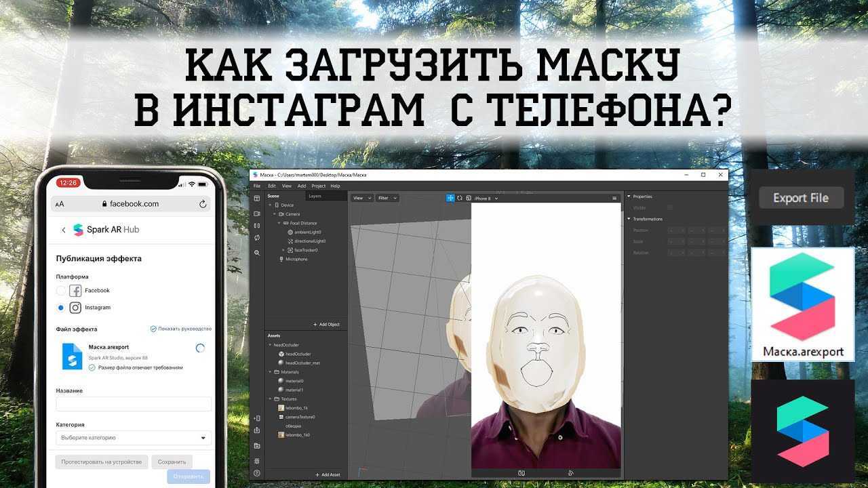Screen dimensions: 868x488
Task: Open the Выберите категорию dropdown
Action: pyautogui.click(x=134, y=438)
